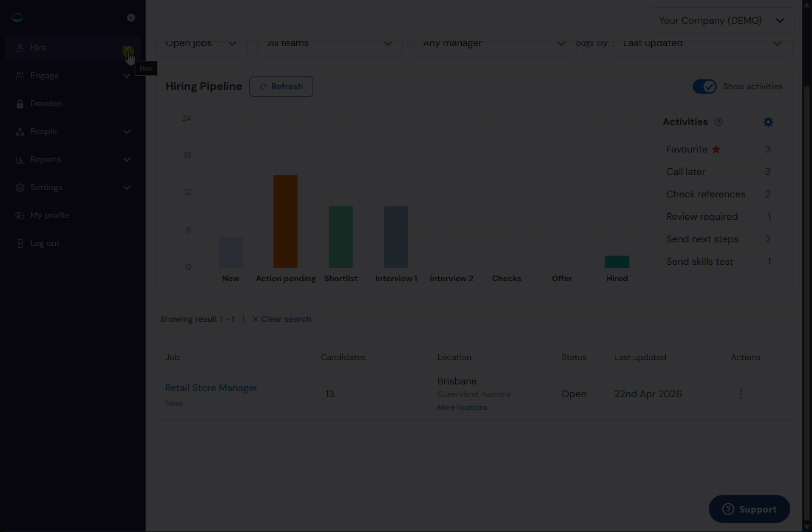Click the Support question mark icon
Screen dimensions: 812x532
tap(728, 510)
